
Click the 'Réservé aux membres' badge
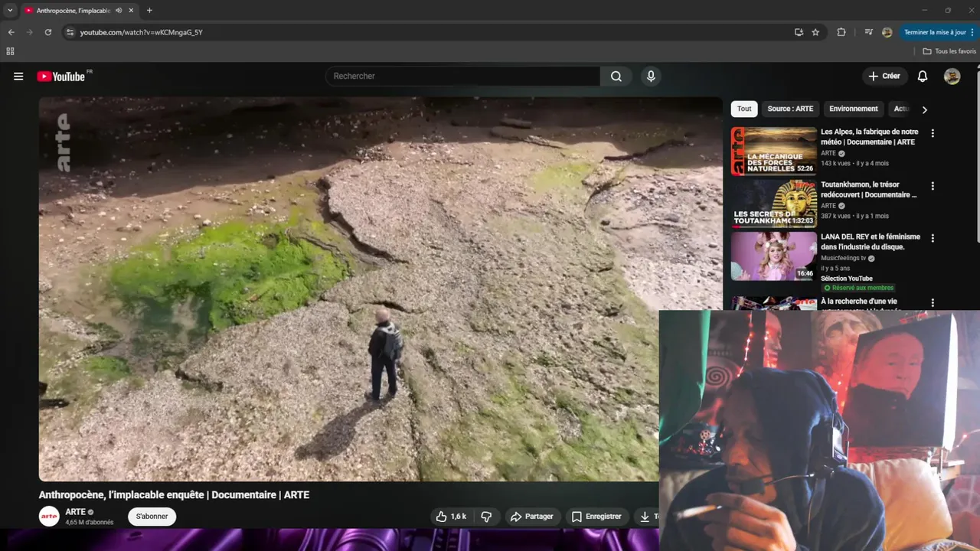tap(858, 288)
